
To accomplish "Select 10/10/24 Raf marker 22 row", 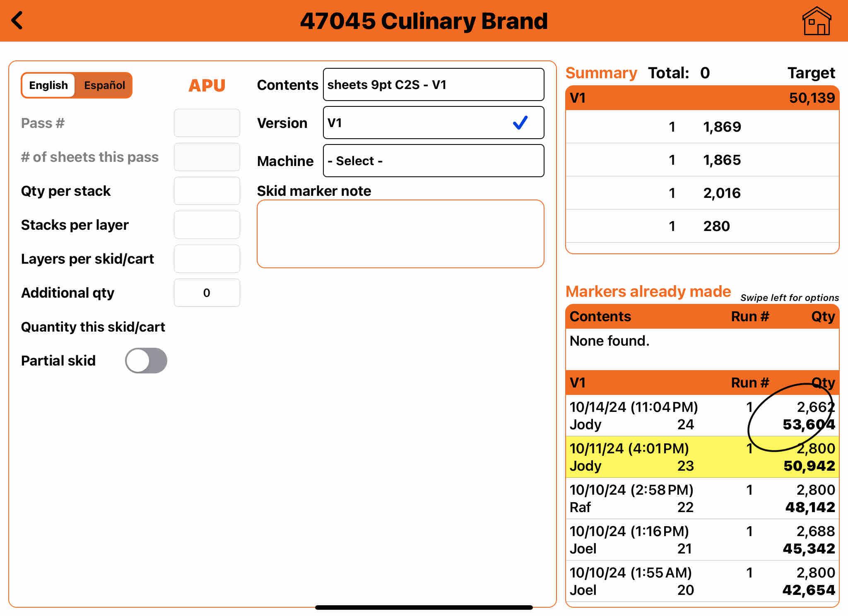I will 702,498.
